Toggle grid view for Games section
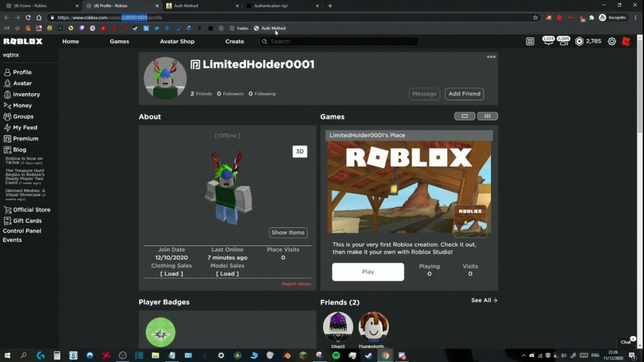This screenshot has height=362, width=644. pyautogui.click(x=487, y=116)
